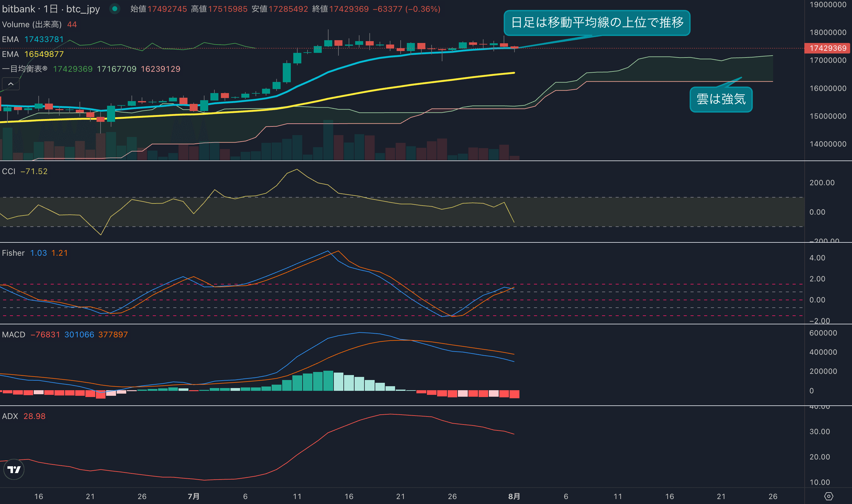The width and height of the screenshot is (852, 504).
Task: Select the MACD indicator label
Action: (x=14, y=335)
